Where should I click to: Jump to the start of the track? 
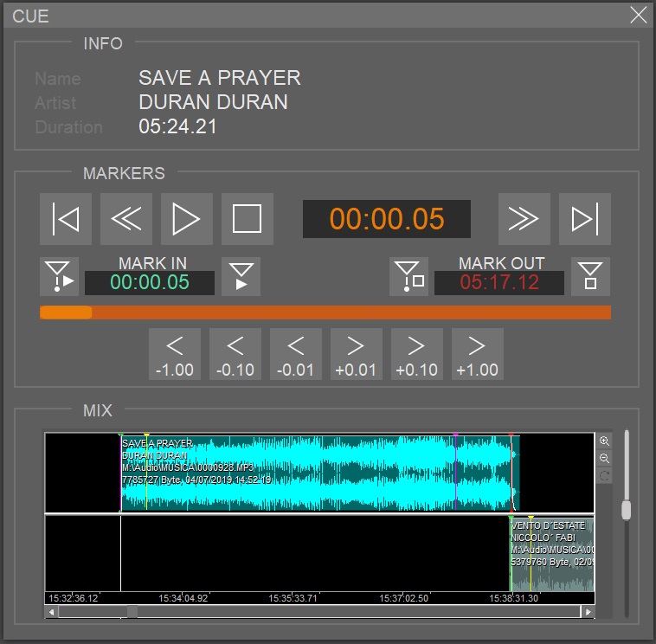coord(66,219)
